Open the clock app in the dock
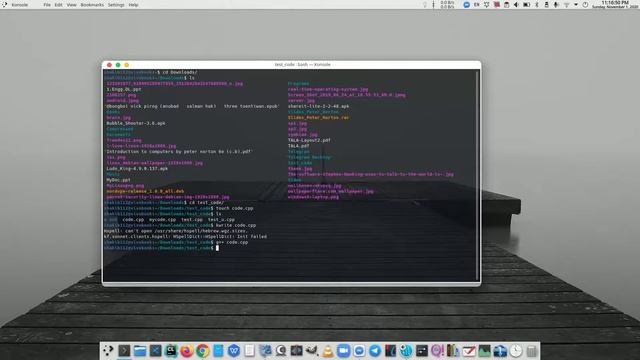The width and height of the screenshot is (640, 360). [516, 351]
